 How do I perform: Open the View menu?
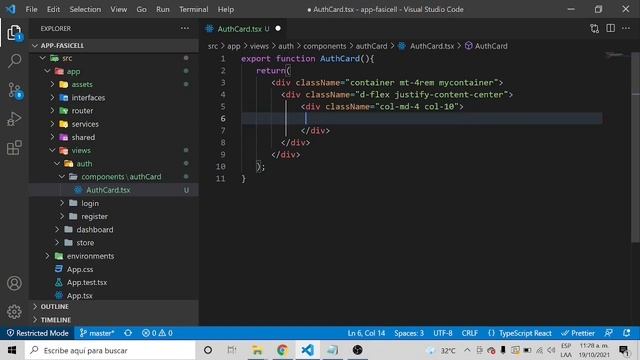coord(118,9)
